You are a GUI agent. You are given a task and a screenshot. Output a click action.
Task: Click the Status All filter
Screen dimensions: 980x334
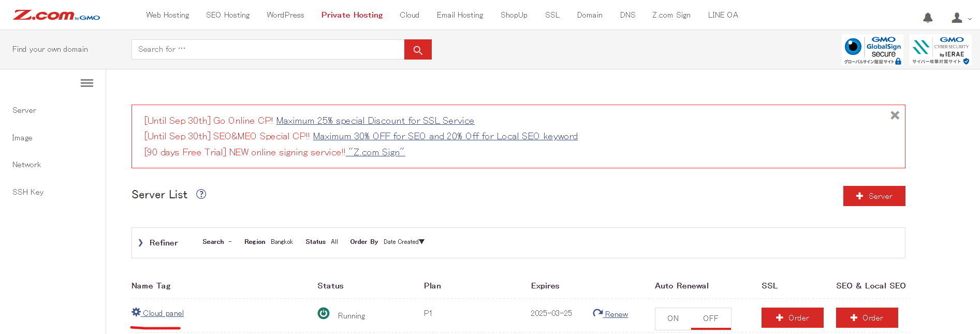coord(321,242)
